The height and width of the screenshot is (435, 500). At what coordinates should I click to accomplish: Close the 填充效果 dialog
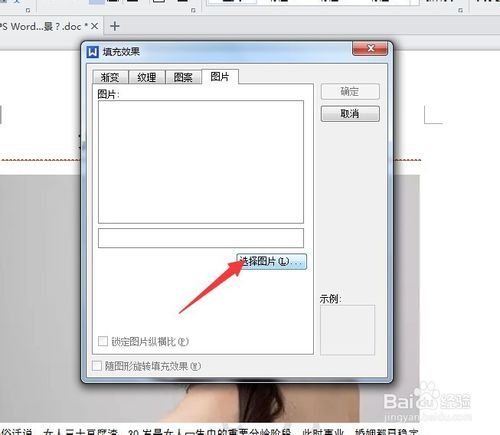[x=370, y=49]
